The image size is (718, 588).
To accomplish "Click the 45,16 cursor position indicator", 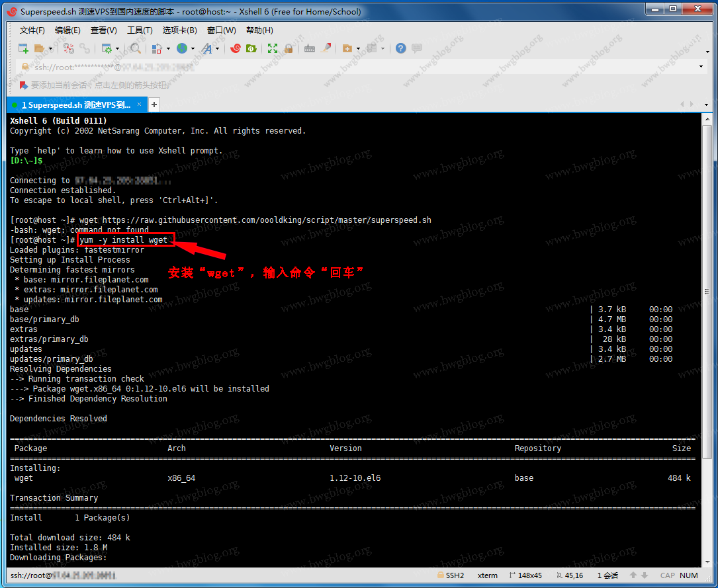I will [569, 575].
